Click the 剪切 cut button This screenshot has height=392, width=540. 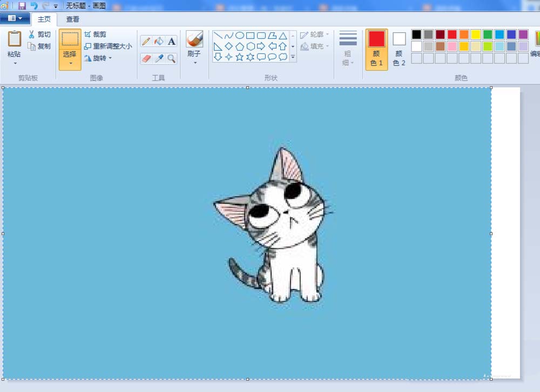(39, 35)
